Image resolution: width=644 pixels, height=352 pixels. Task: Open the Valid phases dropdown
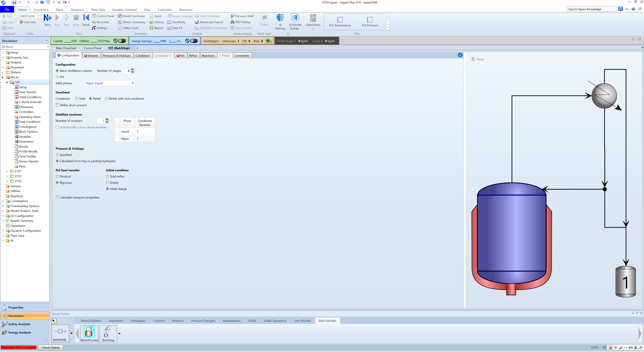point(132,83)
